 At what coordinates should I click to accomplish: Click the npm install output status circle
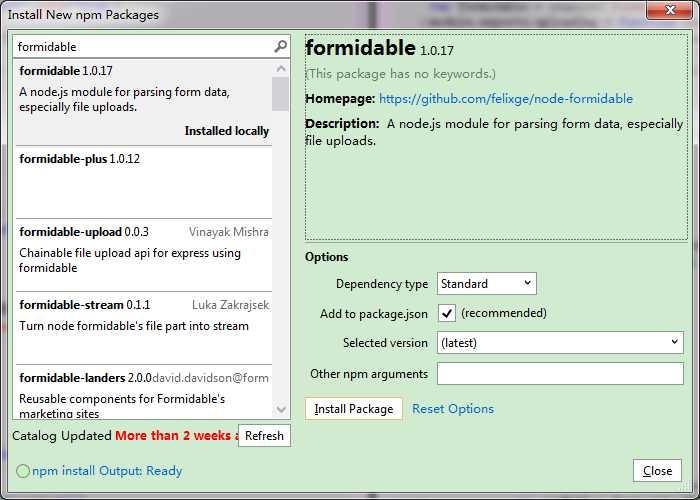[x=23, y=471]
